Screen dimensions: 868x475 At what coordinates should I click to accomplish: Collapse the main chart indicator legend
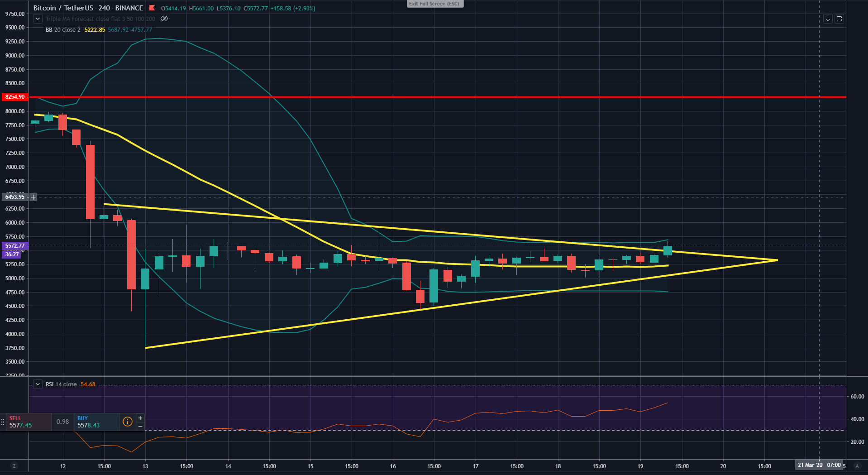[38, 19]
